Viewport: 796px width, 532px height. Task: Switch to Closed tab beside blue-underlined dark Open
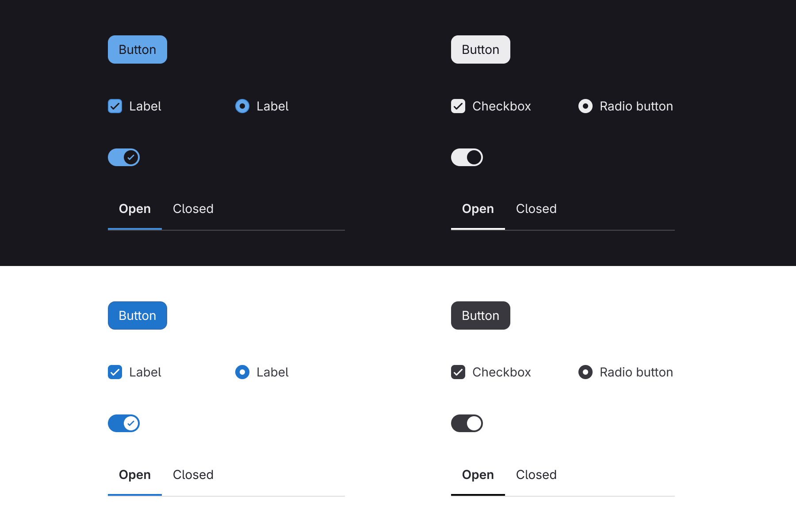click(193, 209)
